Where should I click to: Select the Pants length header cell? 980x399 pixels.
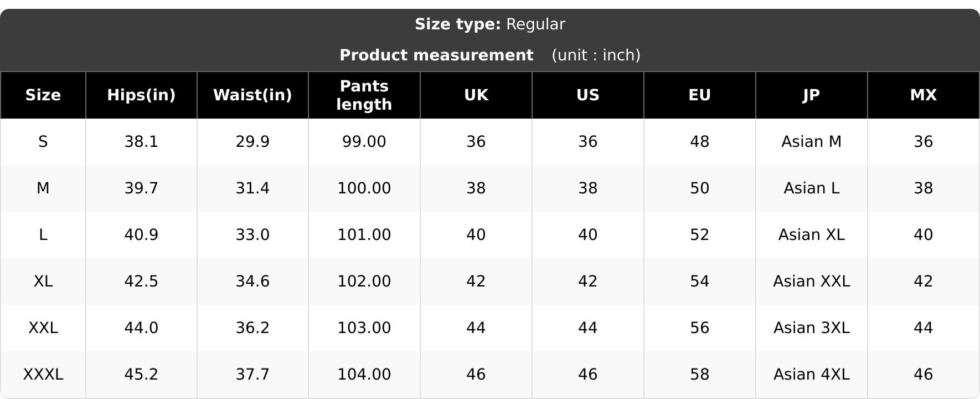tap(364, 95)
